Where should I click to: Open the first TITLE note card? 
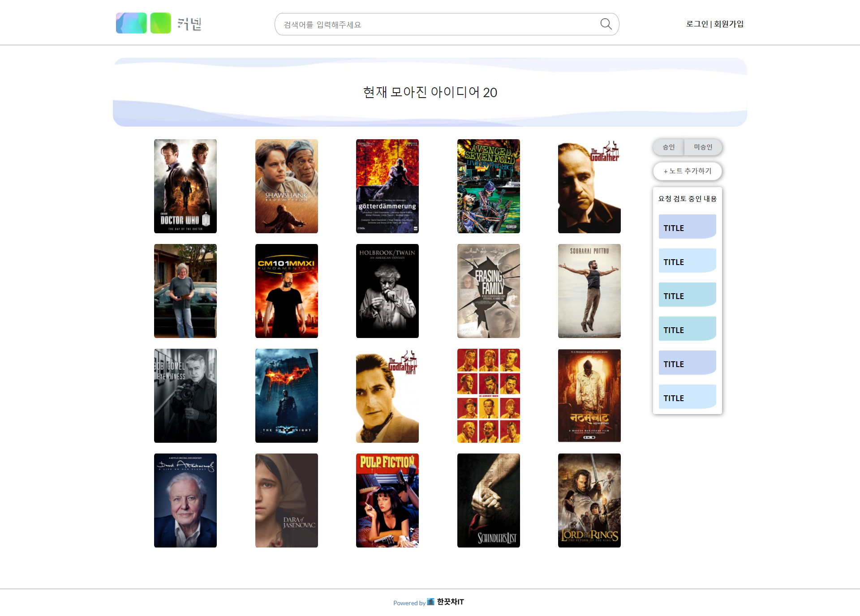click(687, 227)
